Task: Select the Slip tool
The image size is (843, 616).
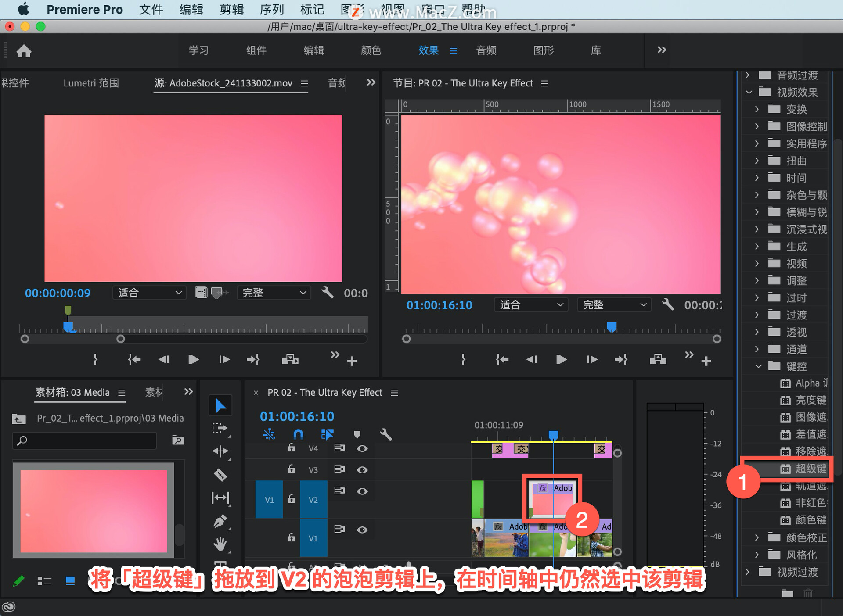Action: 220,498
